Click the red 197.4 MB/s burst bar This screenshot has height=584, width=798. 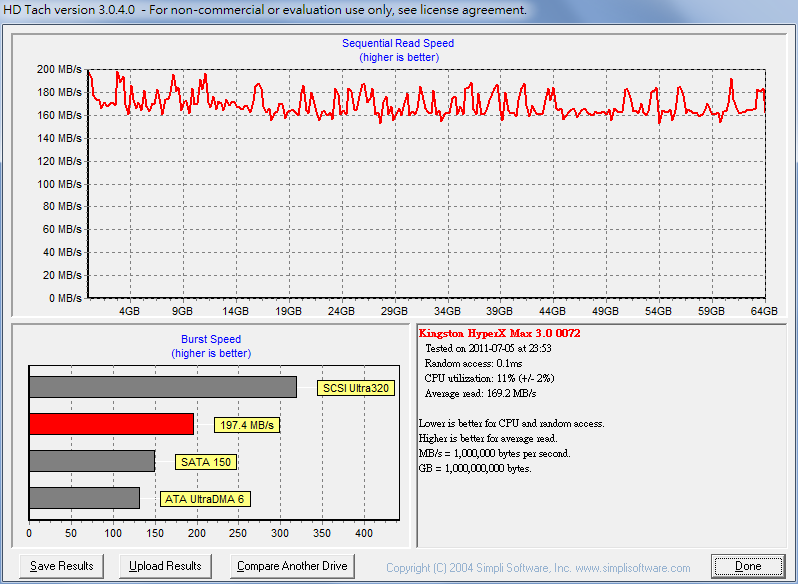click(x=111, y=424)
